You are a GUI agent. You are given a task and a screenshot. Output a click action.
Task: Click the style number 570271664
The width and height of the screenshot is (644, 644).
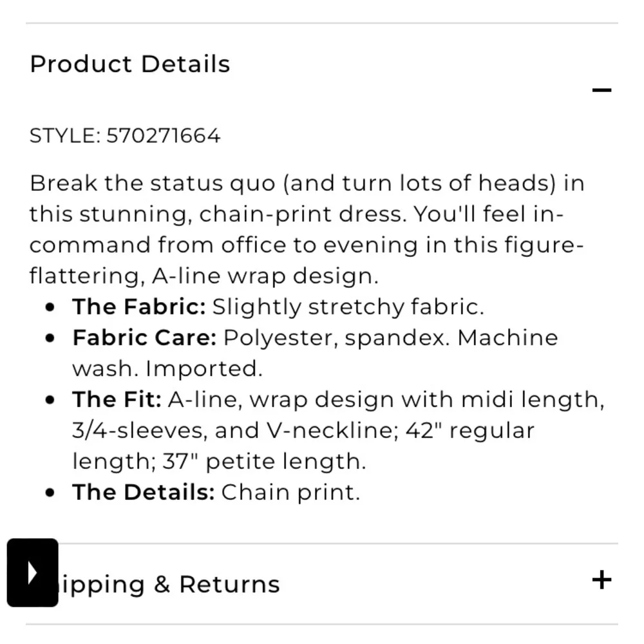pos(163,136)
